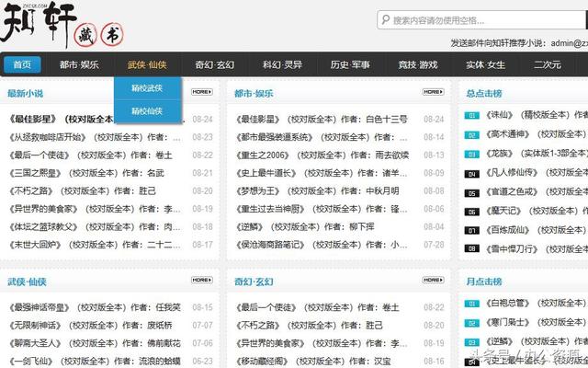
Task: Click rank 01 badge next to 《诛仙》
Action: pos(472,116)
